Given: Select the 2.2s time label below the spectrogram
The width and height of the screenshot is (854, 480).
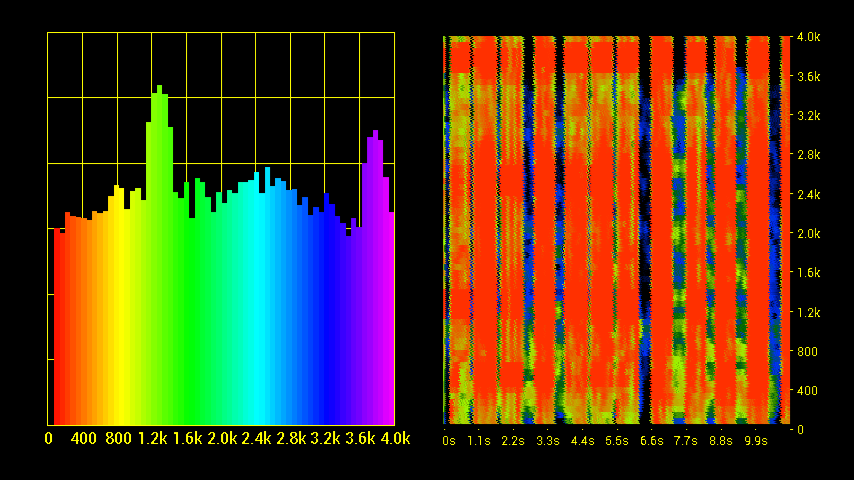Looking at the screenshot, I should click(x=513, y=441).
